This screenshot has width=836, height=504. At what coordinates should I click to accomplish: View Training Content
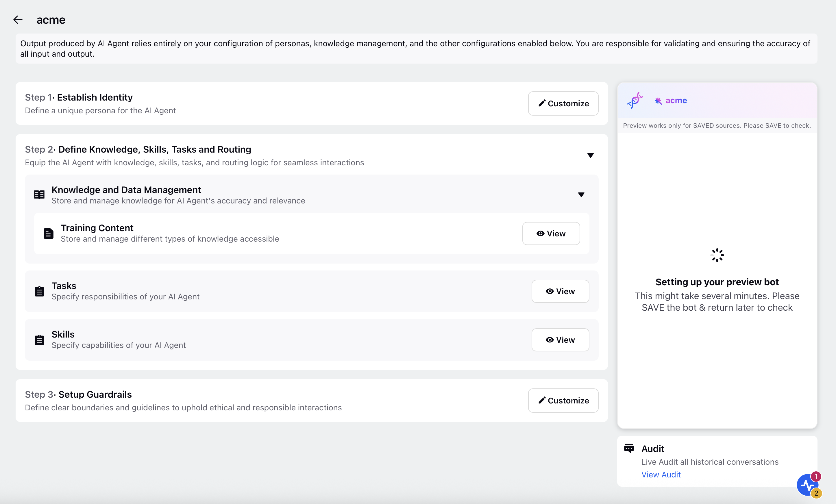551,233
